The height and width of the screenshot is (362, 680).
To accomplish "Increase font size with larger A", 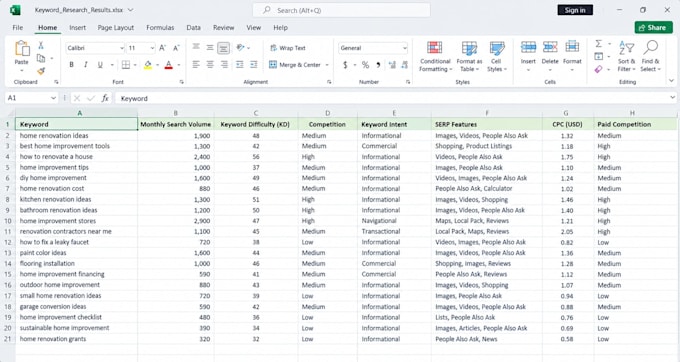I will (162, 48).
